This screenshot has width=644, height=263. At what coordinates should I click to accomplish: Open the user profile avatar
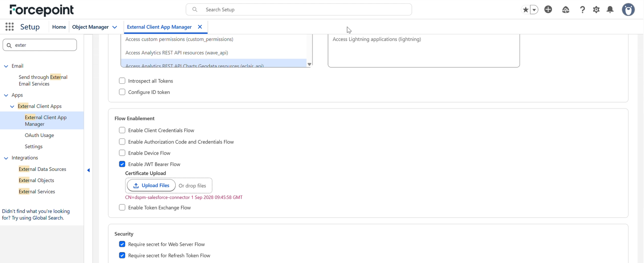point(628,10)
